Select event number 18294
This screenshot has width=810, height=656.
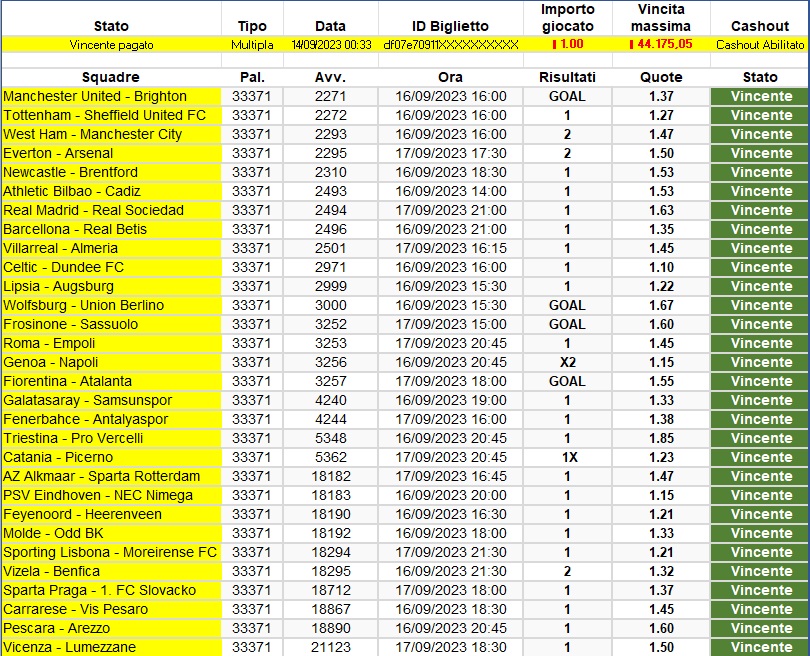331,553
